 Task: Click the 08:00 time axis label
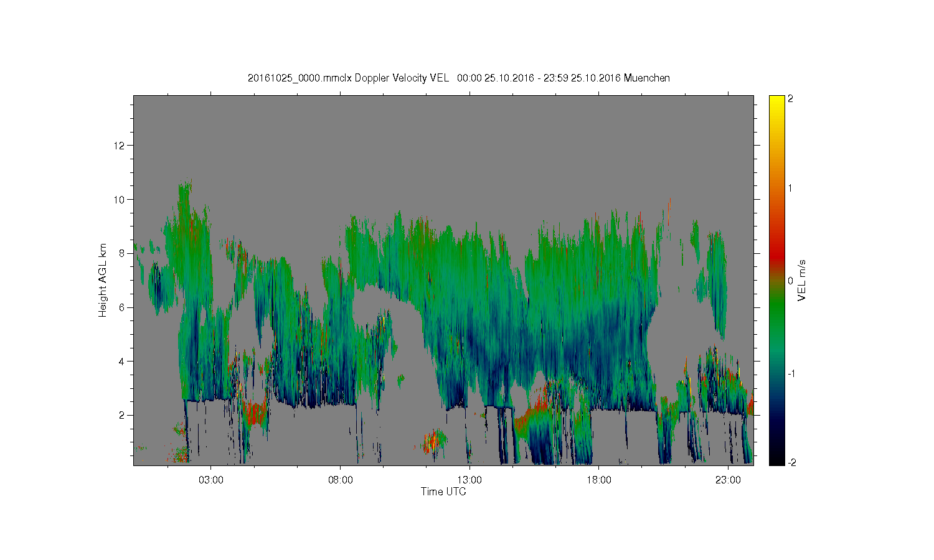[340, 480]
